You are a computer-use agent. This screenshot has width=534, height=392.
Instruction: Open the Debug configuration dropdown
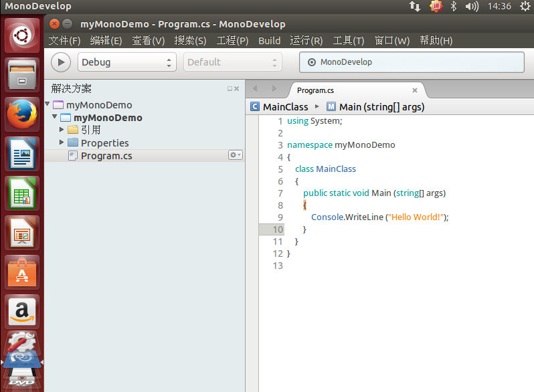click(126, 62)
